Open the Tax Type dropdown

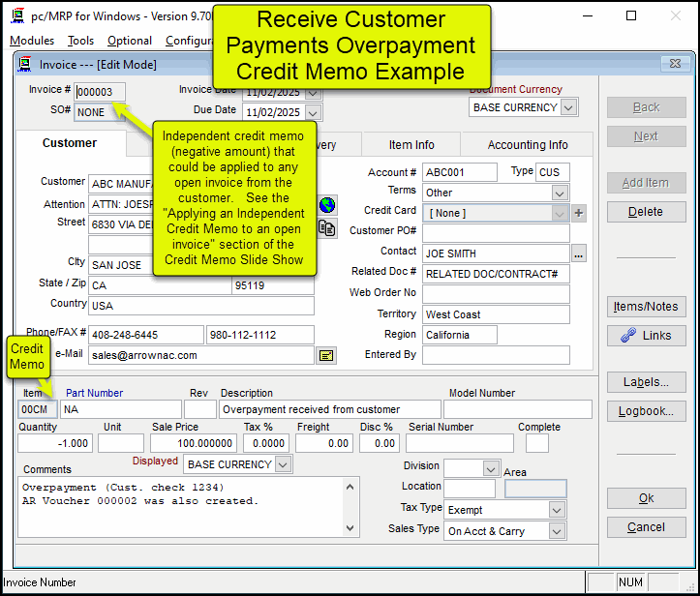(557, 510)
